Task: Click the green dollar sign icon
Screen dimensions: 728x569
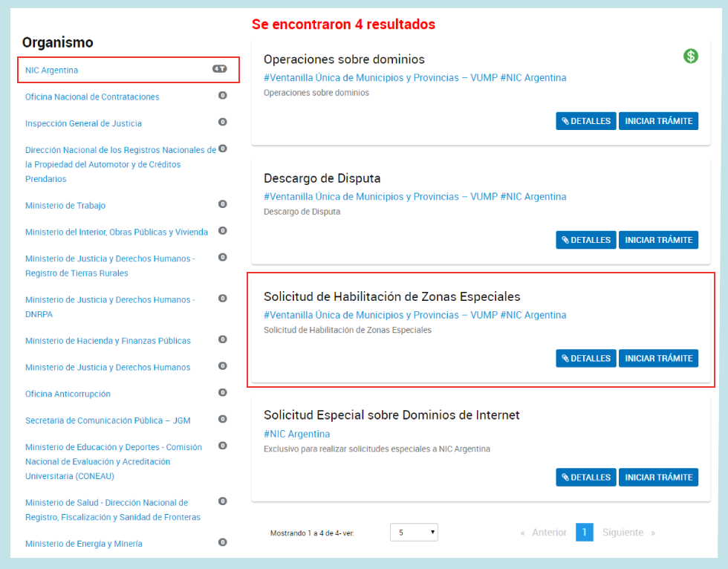Action: click(x=691, y=56)
